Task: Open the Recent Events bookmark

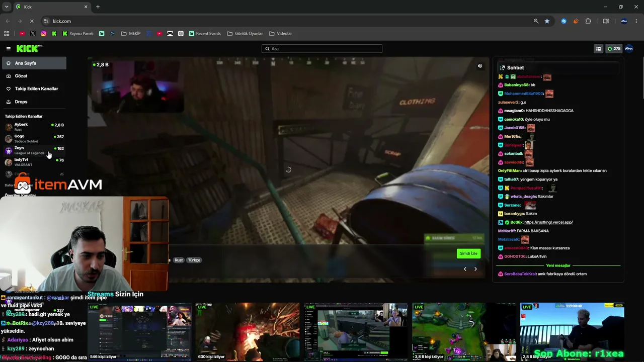Action: coord(205,34)
